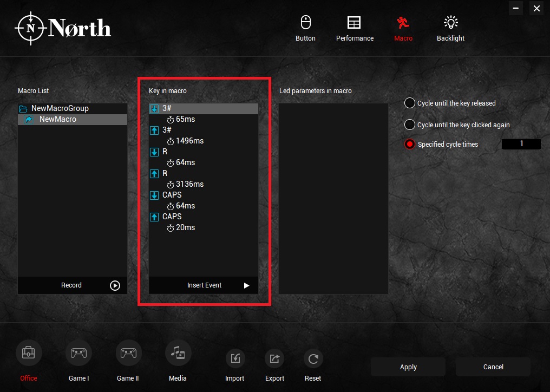This screenshot has height=392, width=550.
Task: Click the Reset icon
Action: pyautogui.click(x=313, y=358)
